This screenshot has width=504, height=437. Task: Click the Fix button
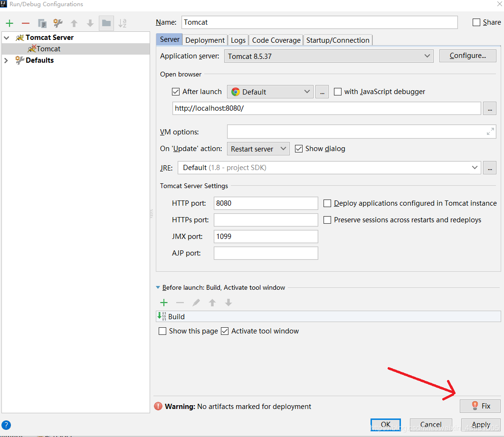tap(480, 406)
